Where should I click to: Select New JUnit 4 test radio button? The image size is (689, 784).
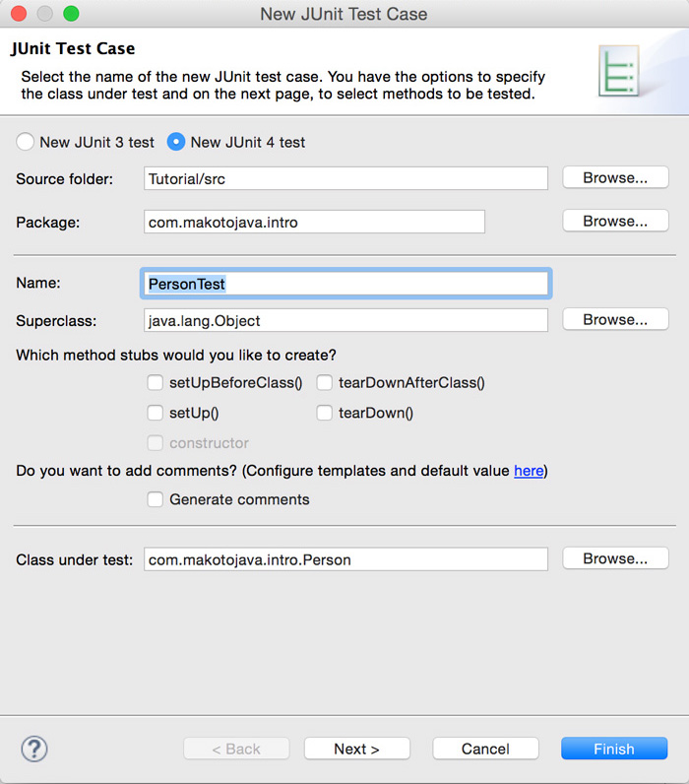(x=176, y=142)
